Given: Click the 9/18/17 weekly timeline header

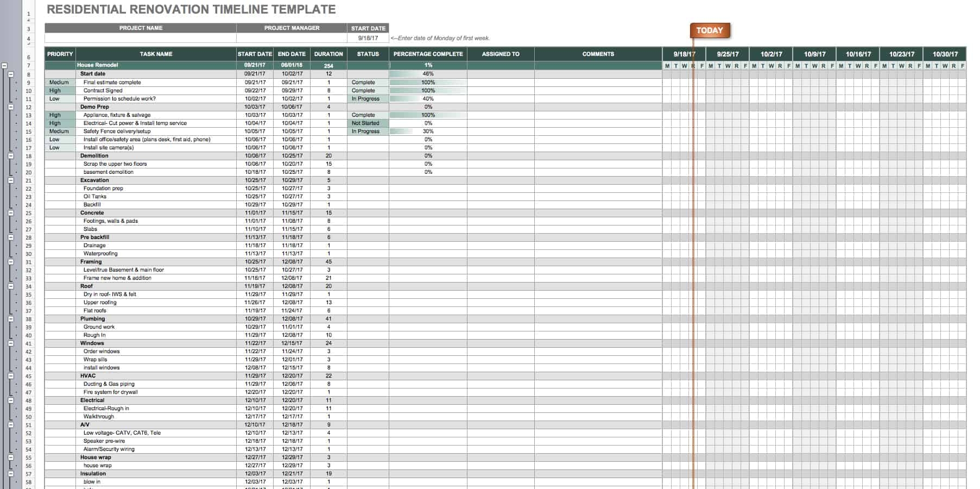Looking at the screenshot, I should click(x=683, y=54).
